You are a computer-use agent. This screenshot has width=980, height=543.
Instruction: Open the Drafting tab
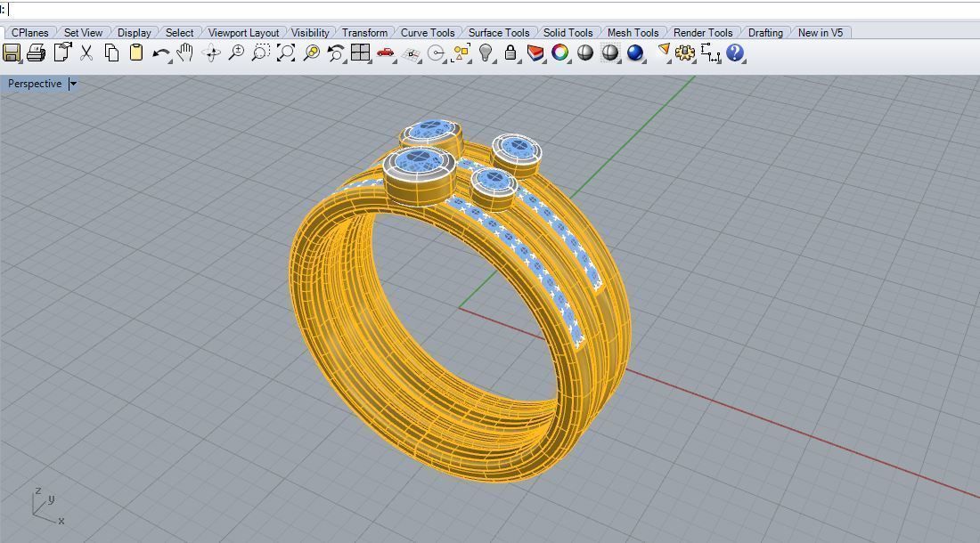(765, 32)
